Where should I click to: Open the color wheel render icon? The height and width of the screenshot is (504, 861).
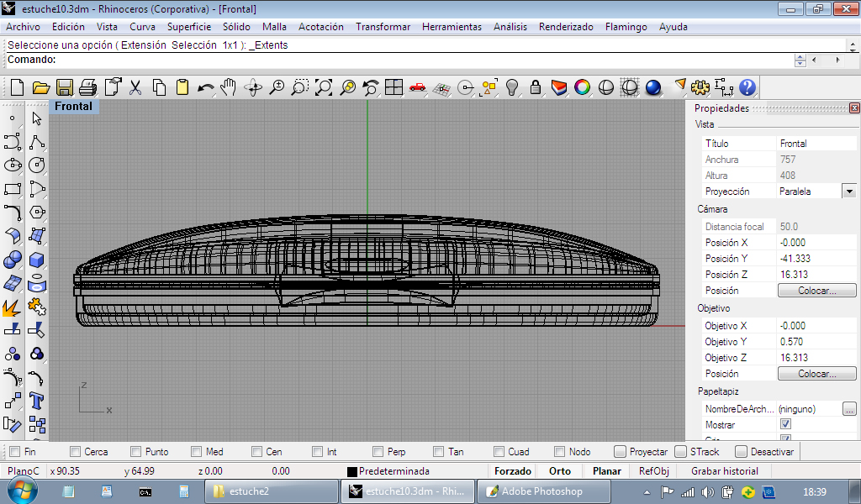(582, 87)
